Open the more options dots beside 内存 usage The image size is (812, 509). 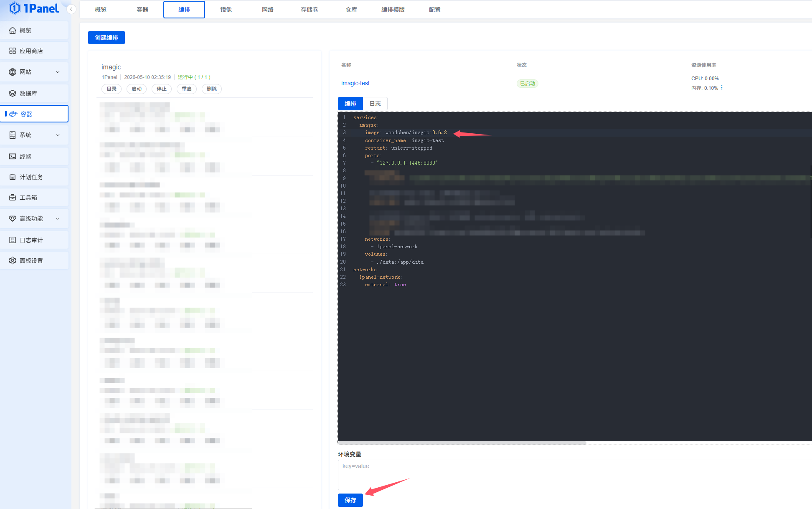click(x=722, y=88)
